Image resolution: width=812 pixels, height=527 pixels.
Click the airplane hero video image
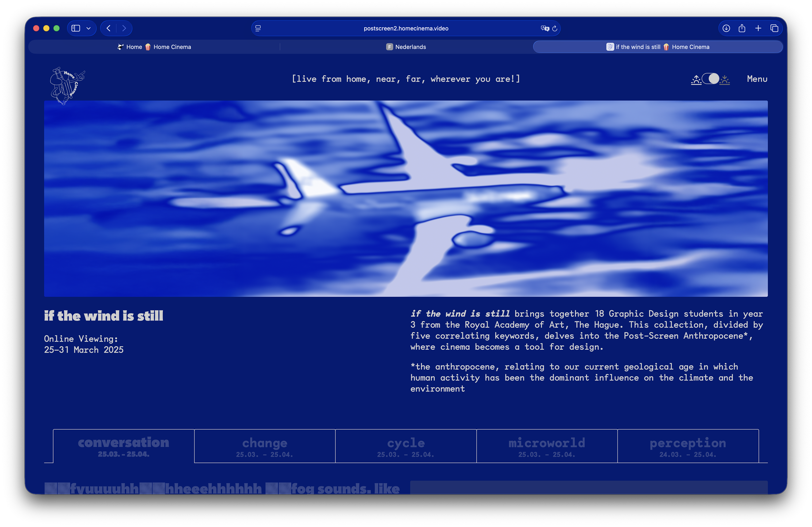click(406, 198)
